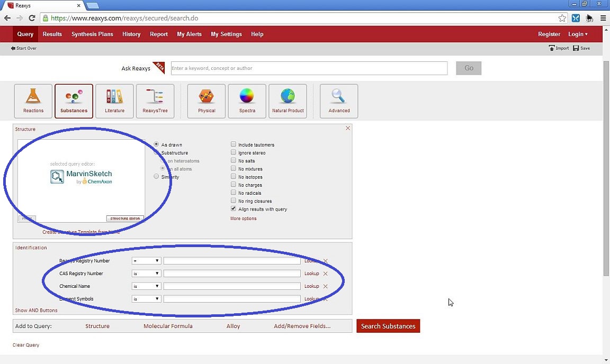Viewport: 610px width, 364px height.
Task: Open a new browser tab
Action: point(93,5)
